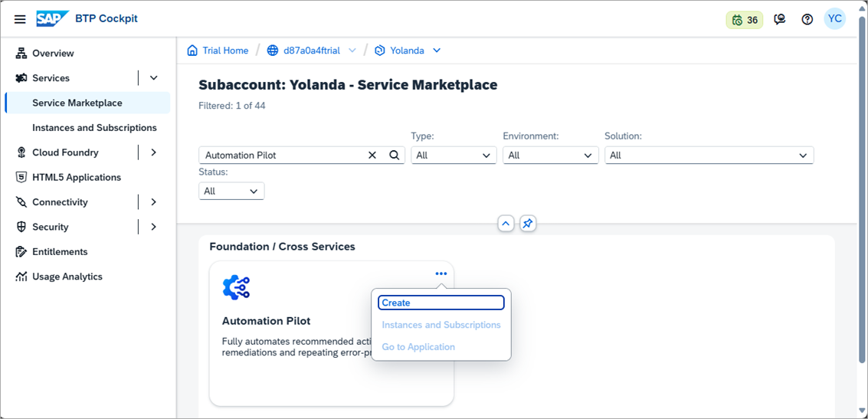Click the Usage Analytics chart icon

click(21, 277)
